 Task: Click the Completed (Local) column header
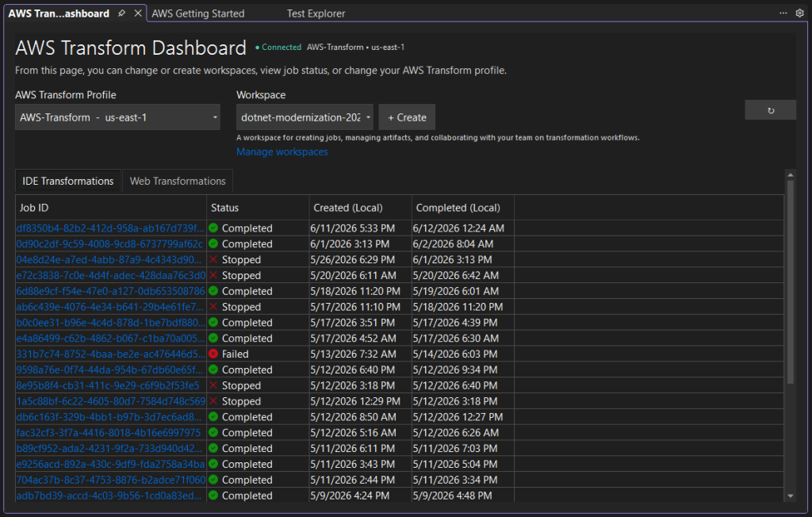tap(463, 208)
